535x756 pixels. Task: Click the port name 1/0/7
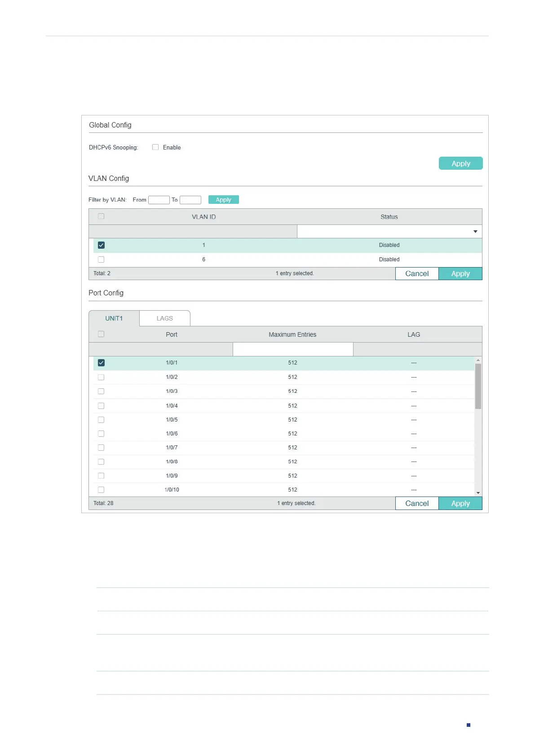tap(172, 448)
